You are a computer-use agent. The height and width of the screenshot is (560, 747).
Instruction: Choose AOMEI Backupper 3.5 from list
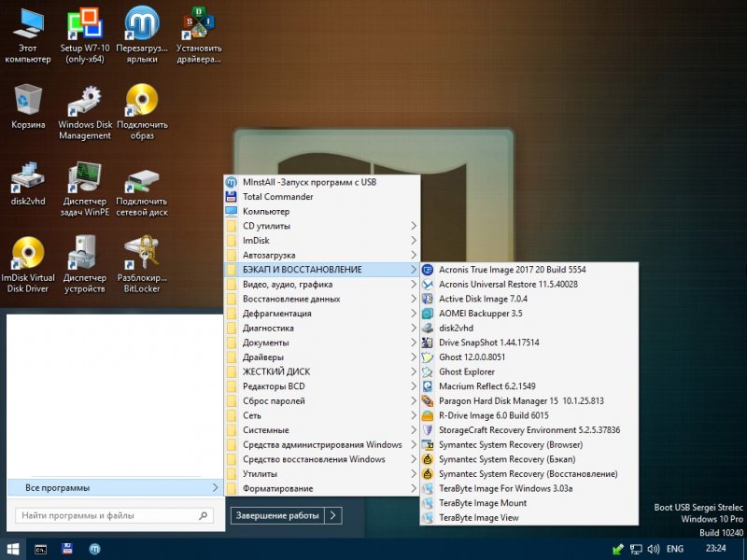coord(480,314)
